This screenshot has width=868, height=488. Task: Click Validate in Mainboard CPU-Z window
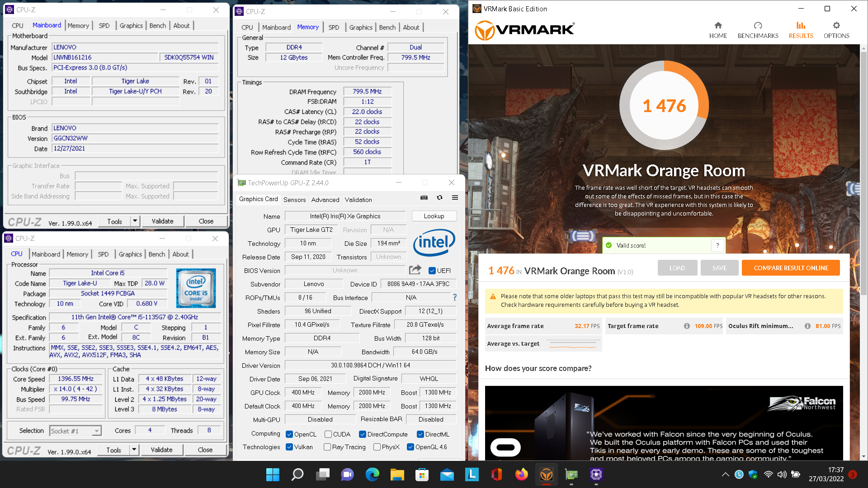click(x=162, y=221)
